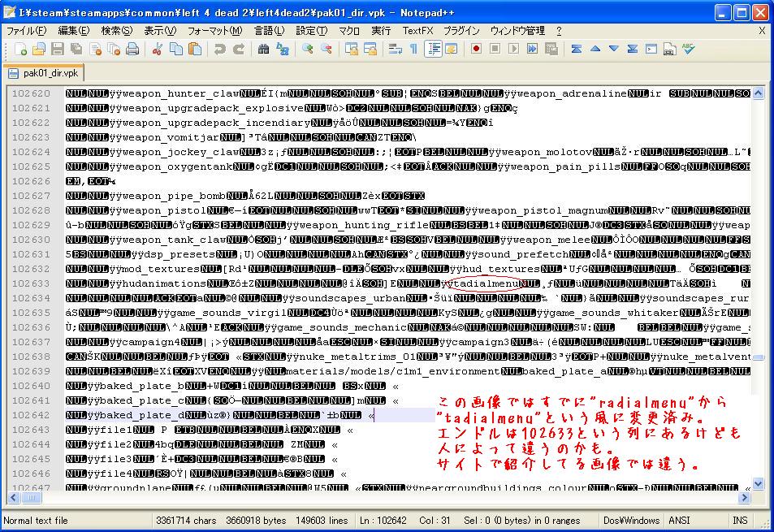Screen dimensions: 774x532
Task: Save the recorded macro icon
Action: 551,49
